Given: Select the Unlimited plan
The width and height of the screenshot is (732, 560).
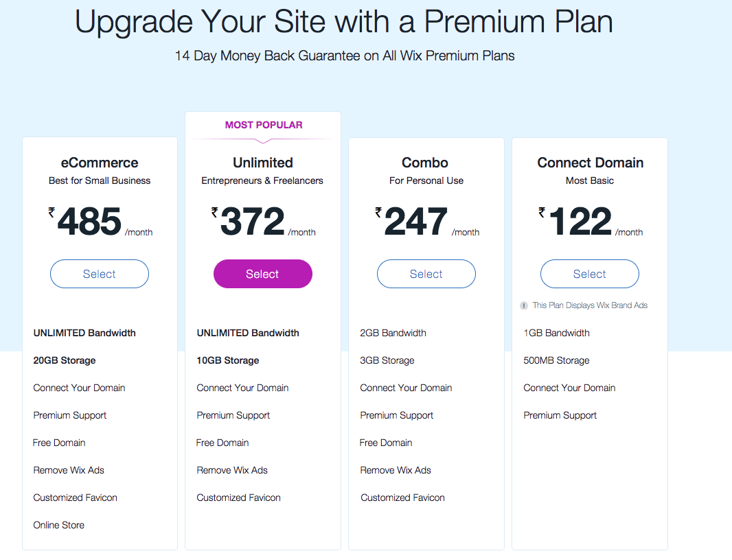Looking at the screenshot, I should coord(263,274).
